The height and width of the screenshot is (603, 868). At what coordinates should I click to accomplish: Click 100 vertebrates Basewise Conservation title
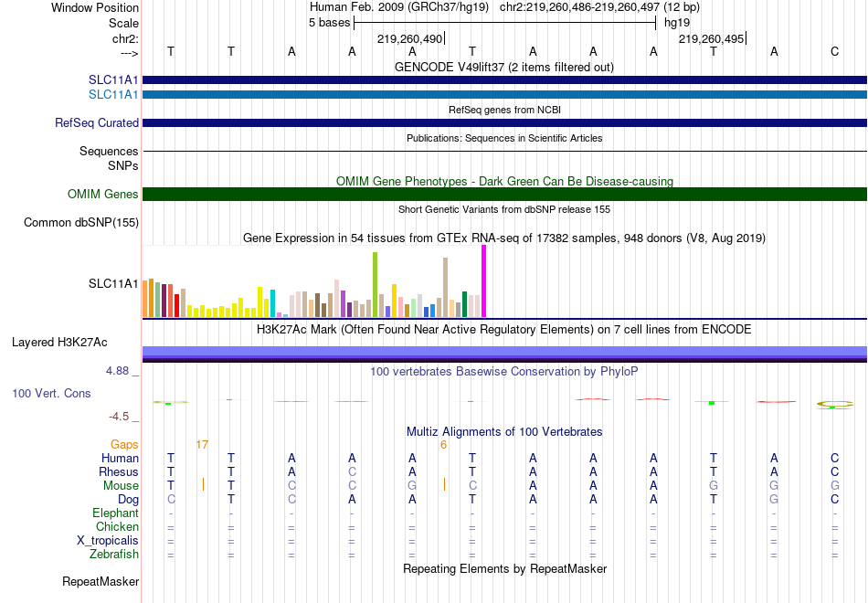pyautogui.click(x=504, y=372)
